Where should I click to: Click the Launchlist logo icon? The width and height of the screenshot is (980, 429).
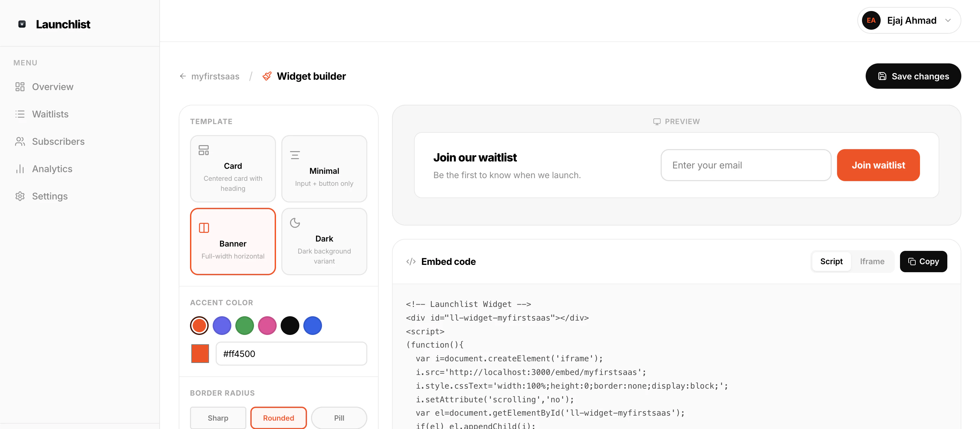22,24
